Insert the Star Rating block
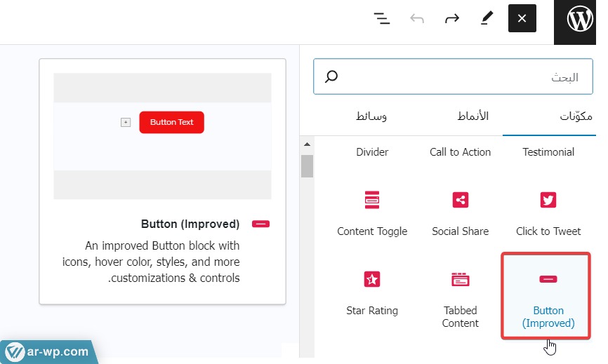Screen dimensions: 608x364 point(372,291)
